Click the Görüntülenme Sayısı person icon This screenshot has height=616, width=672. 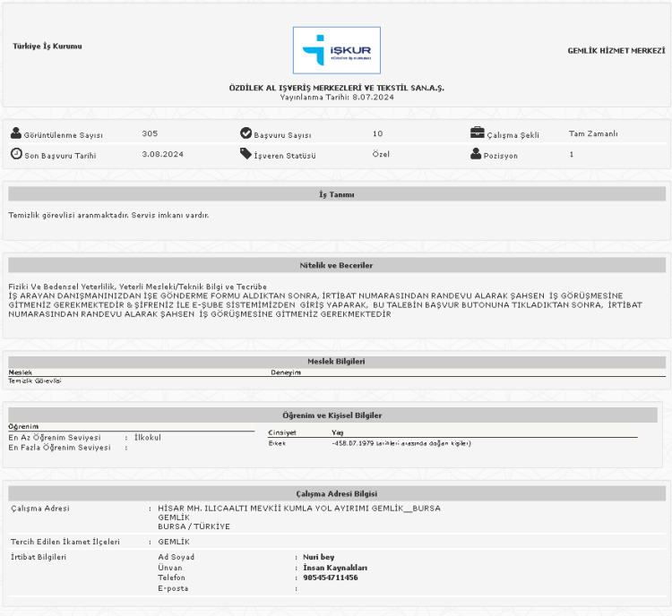[x=15, y=133]
